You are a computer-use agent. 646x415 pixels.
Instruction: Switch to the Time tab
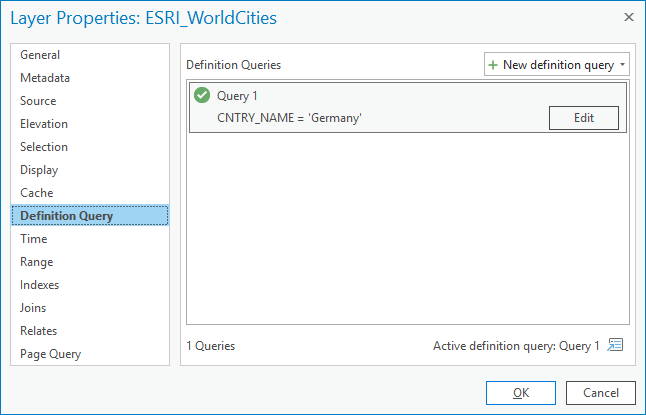point(90,239)
